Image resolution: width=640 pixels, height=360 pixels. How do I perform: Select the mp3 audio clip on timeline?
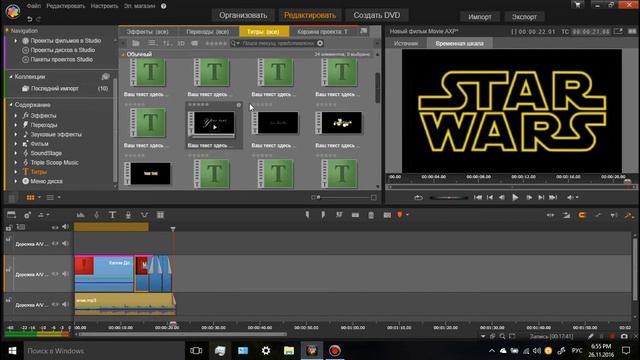124,304
